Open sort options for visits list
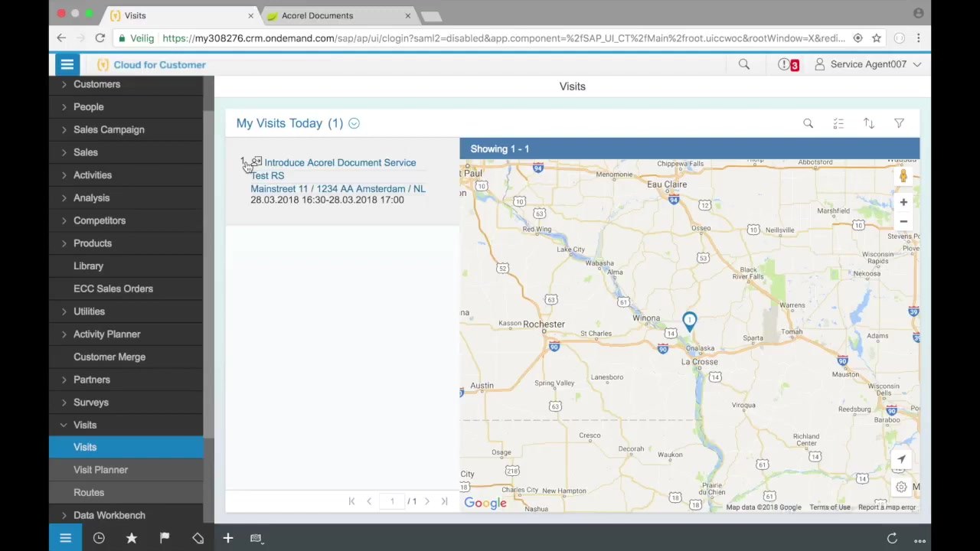The image size is (980, 551). click(x=869, y=123)
